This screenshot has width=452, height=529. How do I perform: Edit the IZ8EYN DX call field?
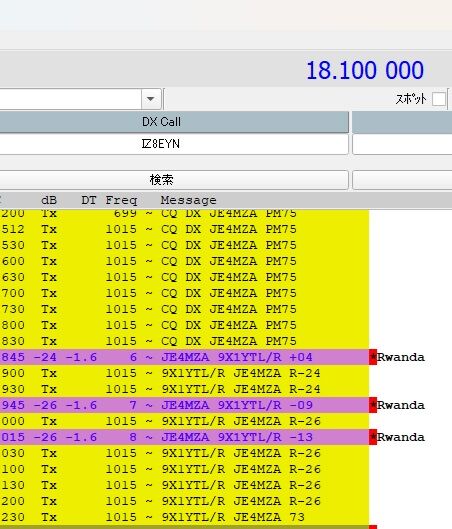coord(174,144)
